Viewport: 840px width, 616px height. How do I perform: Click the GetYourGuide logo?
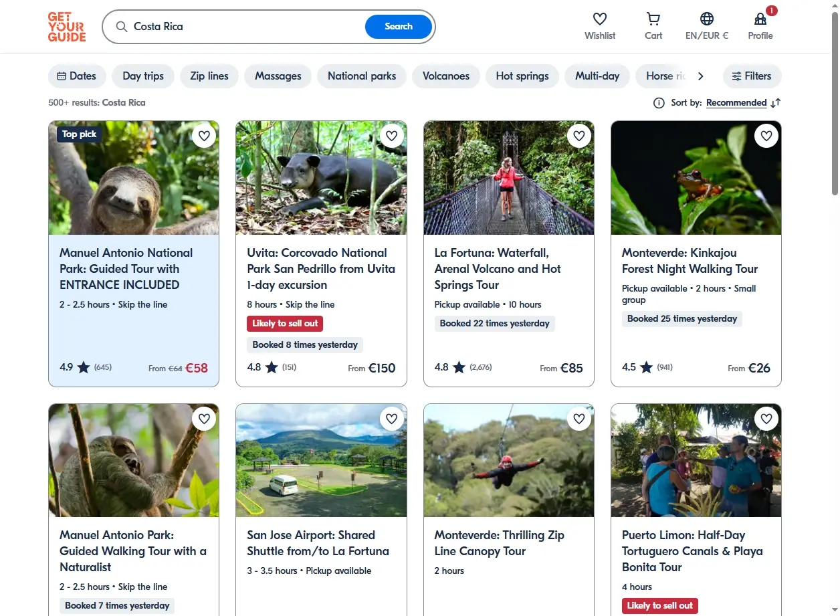point(67,27)
